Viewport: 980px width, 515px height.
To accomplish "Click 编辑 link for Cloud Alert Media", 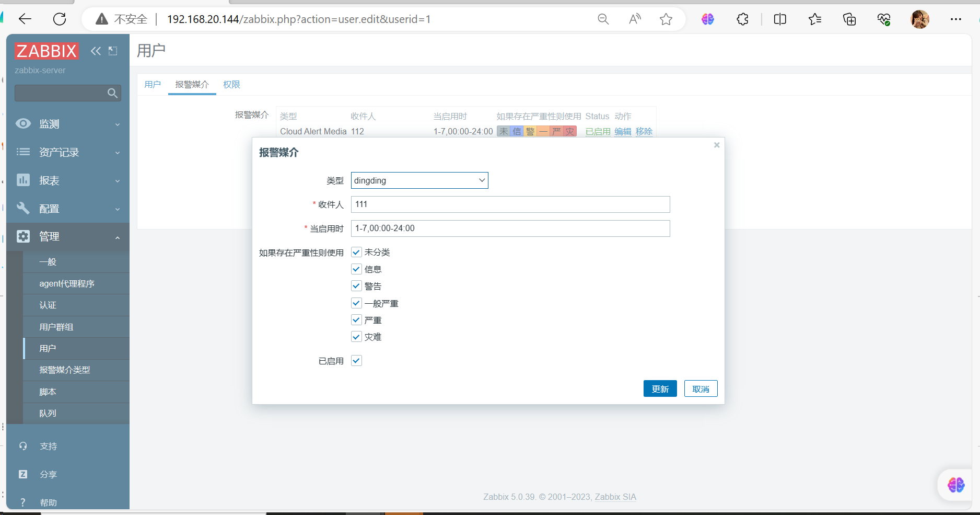I will 623,131.
